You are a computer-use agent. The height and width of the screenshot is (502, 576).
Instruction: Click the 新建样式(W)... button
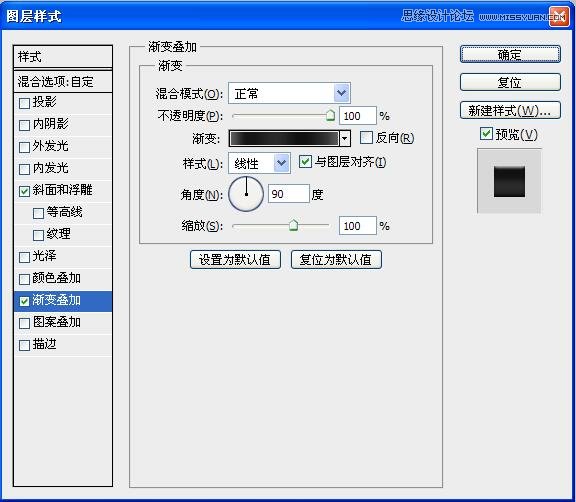tap(510, 110)
